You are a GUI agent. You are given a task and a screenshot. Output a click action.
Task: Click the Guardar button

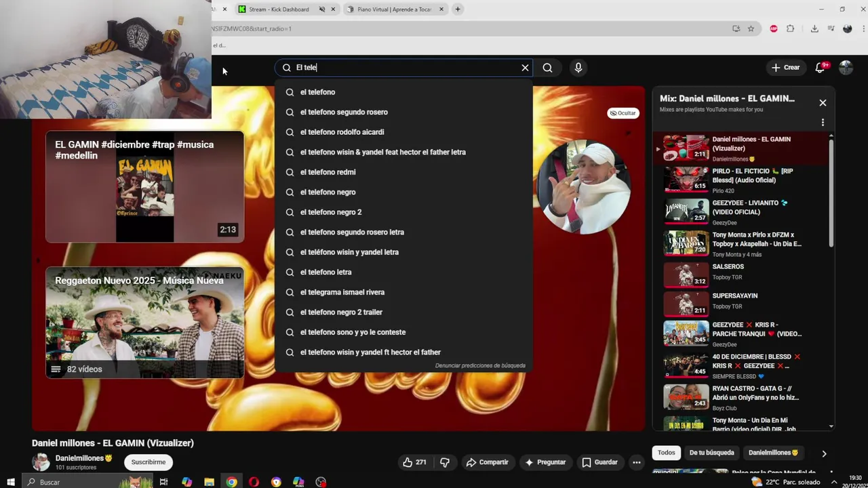pos(599,462)
